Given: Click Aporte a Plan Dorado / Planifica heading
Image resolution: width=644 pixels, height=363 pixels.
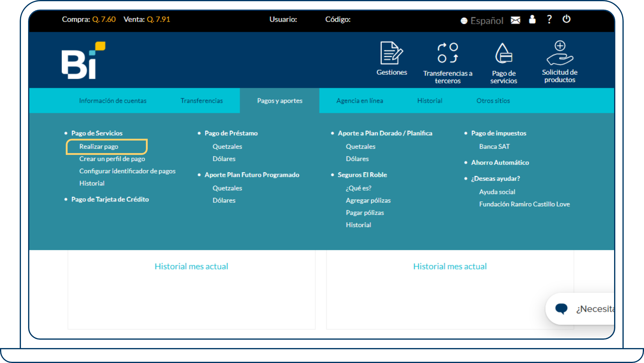Looking at the screenshot, I should click(x=385, y=133).
